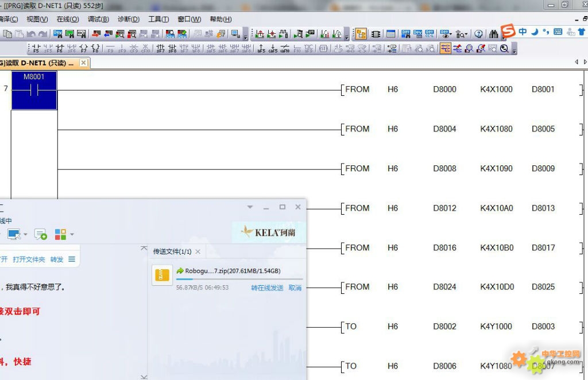588x380 pixels.
Task: Click the Copy icon in toolbar
Action: (7, 34)
